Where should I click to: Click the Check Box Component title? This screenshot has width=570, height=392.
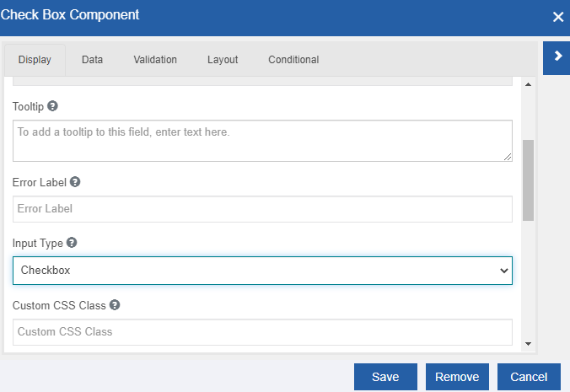pos(70,15)
